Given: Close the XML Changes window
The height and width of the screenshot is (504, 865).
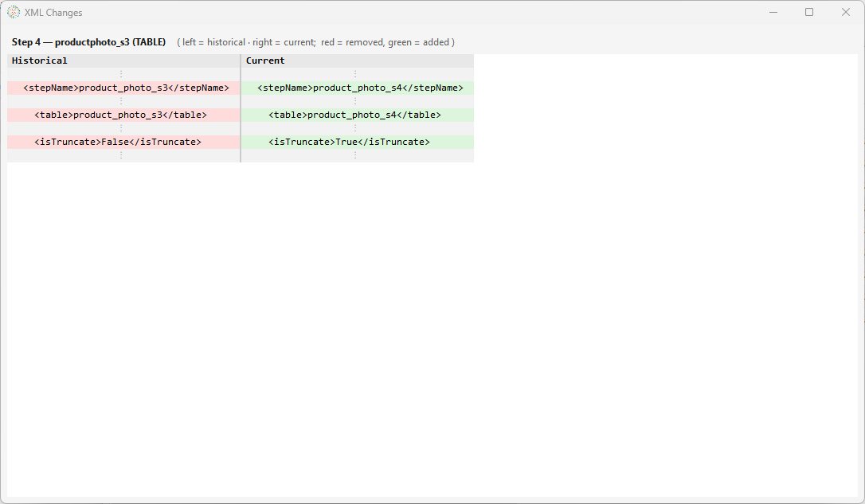Looking at the screenshot, I should click(846, 12).
